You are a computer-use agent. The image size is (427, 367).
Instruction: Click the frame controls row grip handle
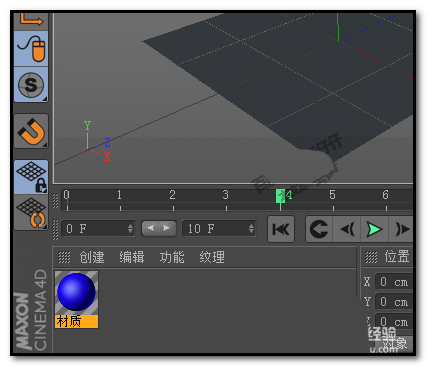[56, 230]
